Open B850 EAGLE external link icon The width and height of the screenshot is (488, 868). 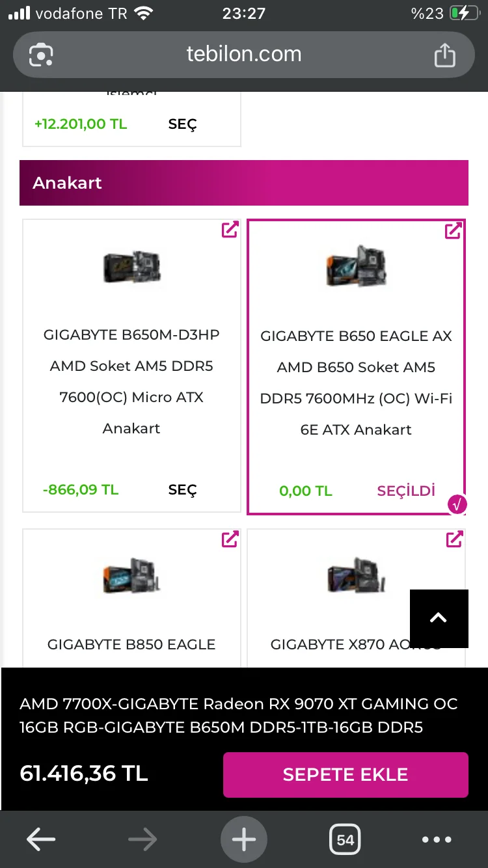230,539
